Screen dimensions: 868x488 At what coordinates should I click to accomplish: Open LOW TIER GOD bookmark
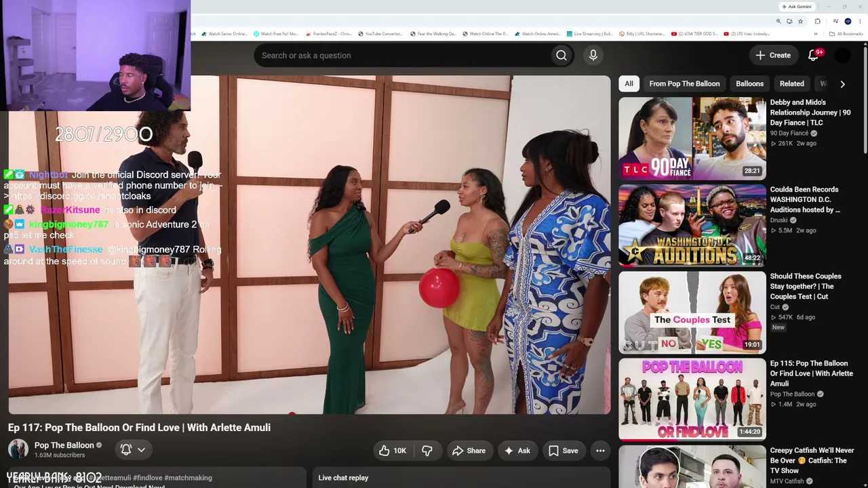click(x=694, y=34)
